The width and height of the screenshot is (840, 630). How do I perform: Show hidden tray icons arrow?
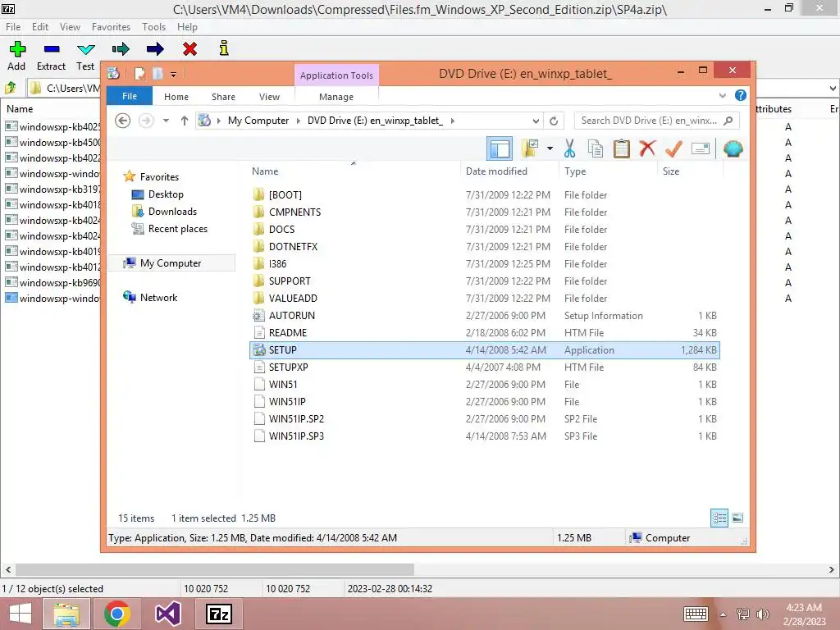pyautogui.click(x=724, y=614)
